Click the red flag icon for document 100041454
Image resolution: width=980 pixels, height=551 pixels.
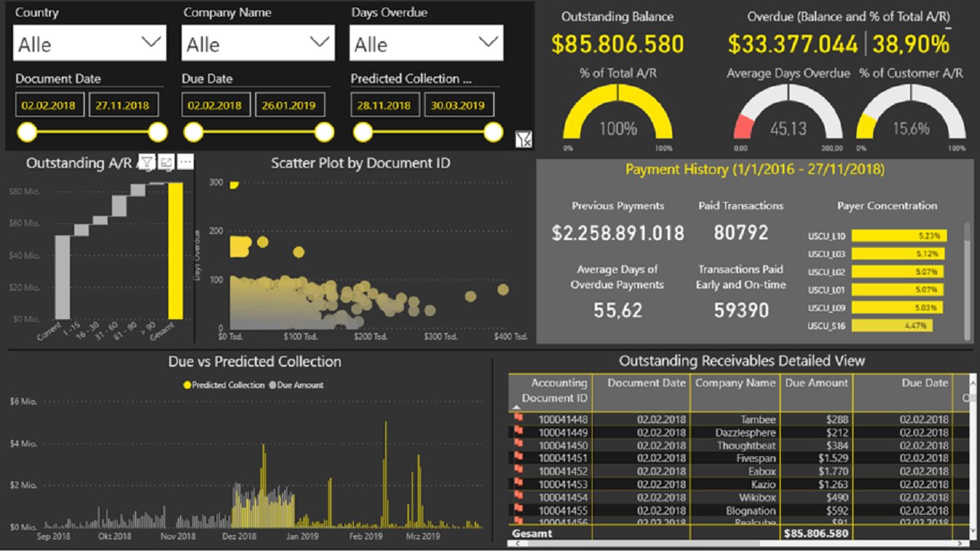tap(518, 496)
